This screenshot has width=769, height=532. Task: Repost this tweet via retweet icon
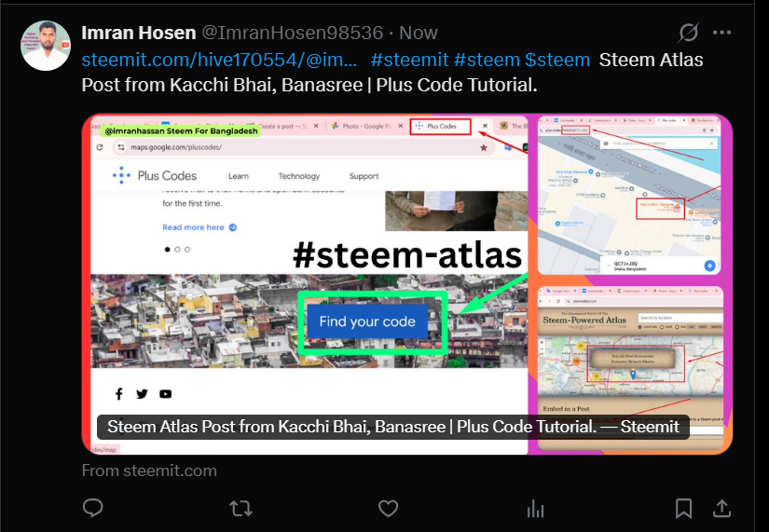240,509
